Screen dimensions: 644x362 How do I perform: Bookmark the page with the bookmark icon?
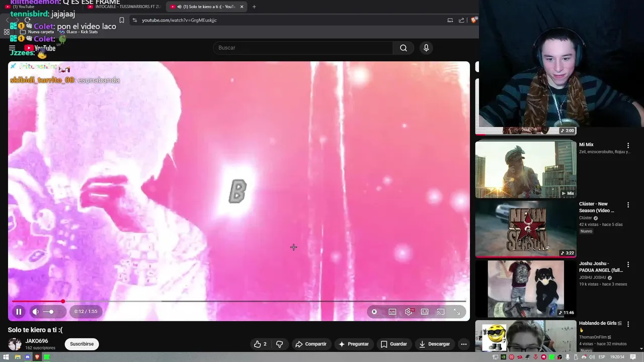[122, 20]
